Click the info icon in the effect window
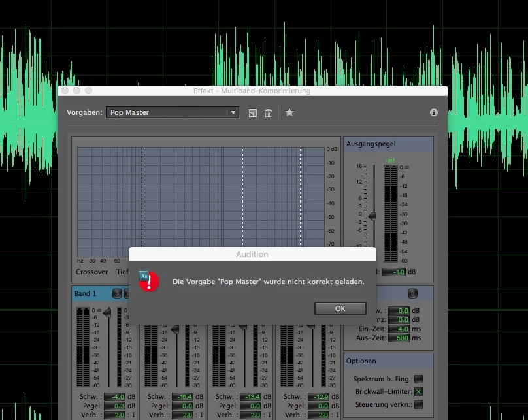Viewport: 528px width, 420px height. [x=434, y=112]
